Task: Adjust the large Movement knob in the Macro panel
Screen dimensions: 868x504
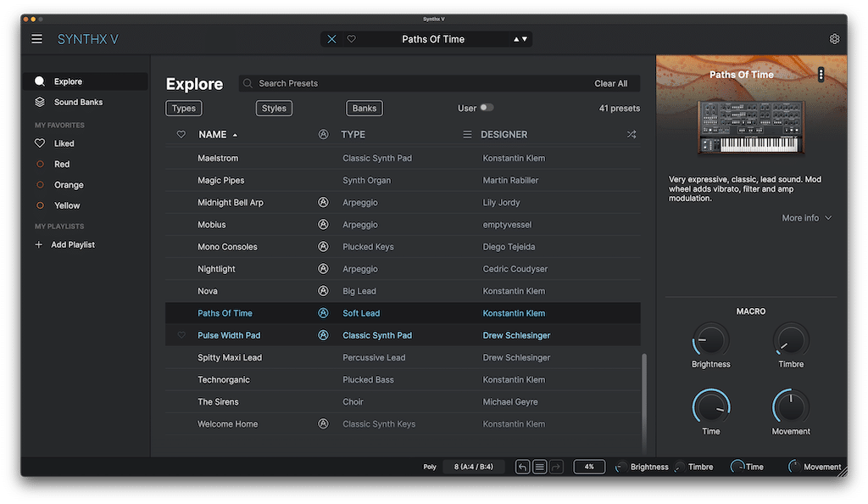Action: [791, 407]
